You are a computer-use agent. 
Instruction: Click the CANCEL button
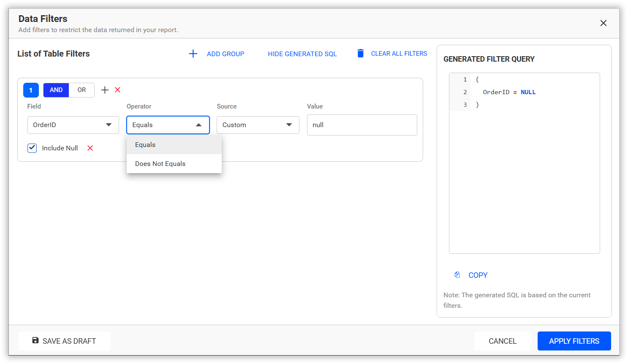(x=503, y=341)
